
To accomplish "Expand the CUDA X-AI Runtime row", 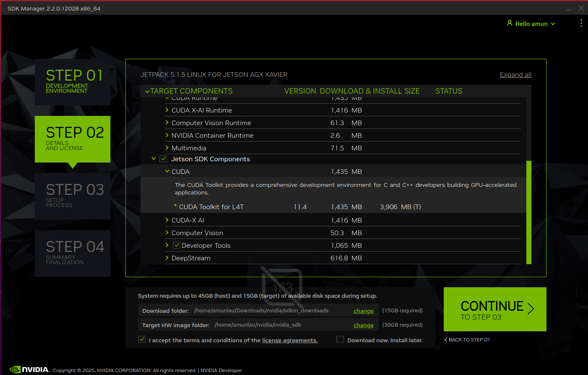I will click(167, 110).
